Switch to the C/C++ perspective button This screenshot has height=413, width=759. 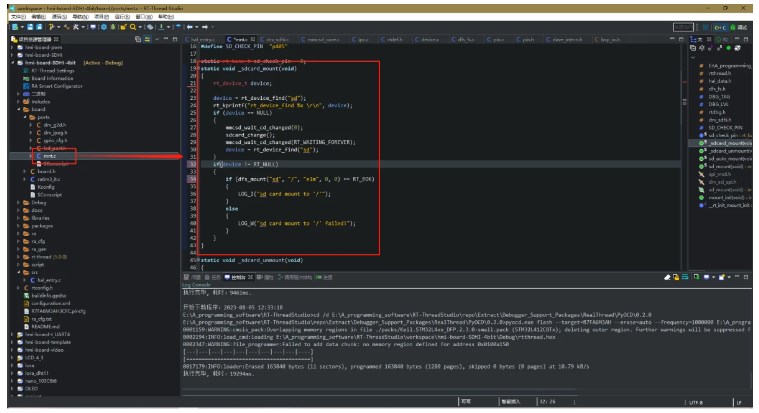(x=721, y=27)
